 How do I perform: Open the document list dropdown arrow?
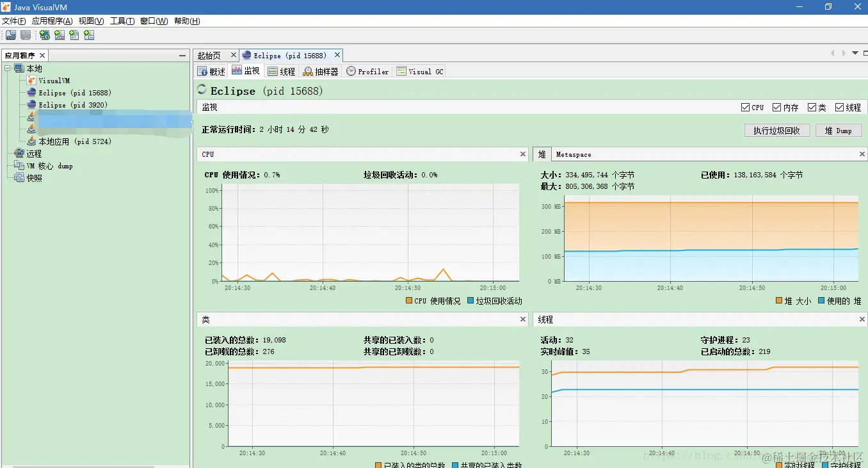[x=855, y=53]
